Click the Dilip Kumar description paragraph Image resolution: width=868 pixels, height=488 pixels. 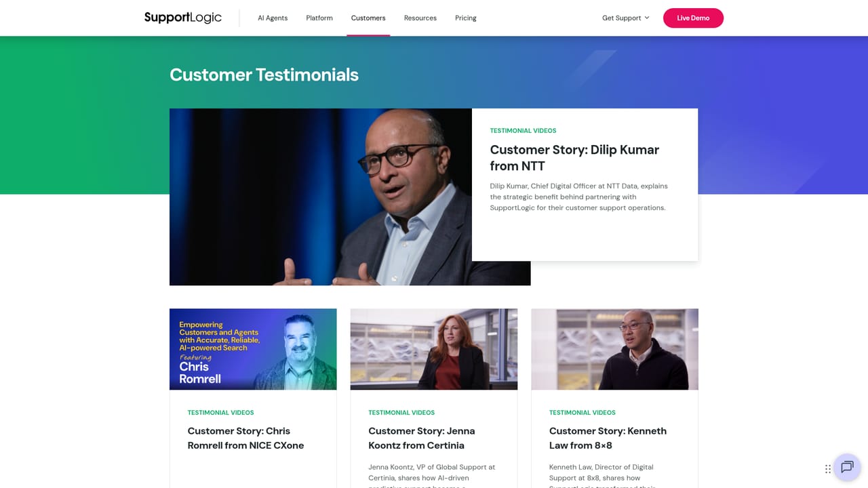pos(578,197)
